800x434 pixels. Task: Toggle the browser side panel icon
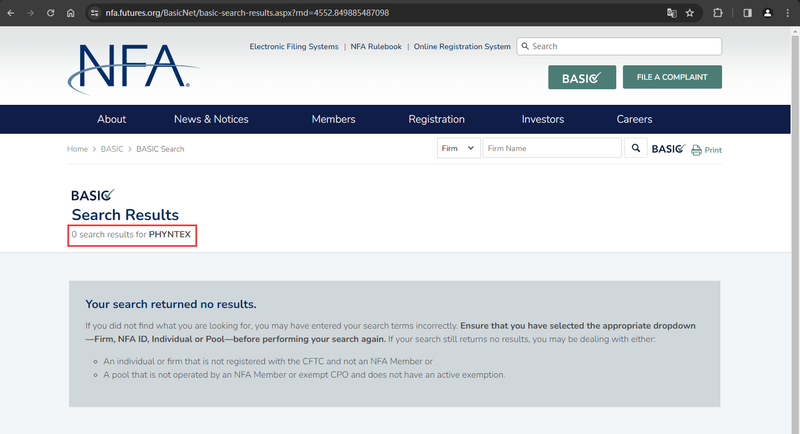tap(747, 13)
